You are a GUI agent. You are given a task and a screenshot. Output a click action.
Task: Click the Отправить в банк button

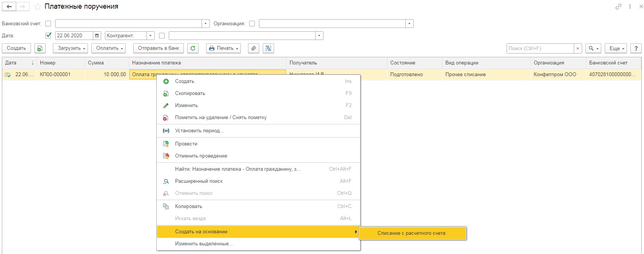159,48
